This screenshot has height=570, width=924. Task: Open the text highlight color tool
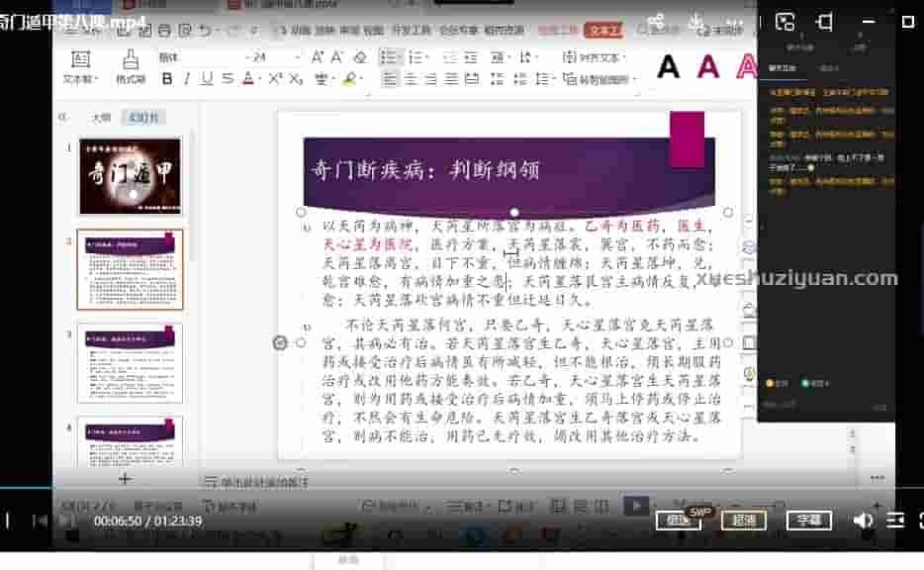pyautogui.click(x=348, y=77)
